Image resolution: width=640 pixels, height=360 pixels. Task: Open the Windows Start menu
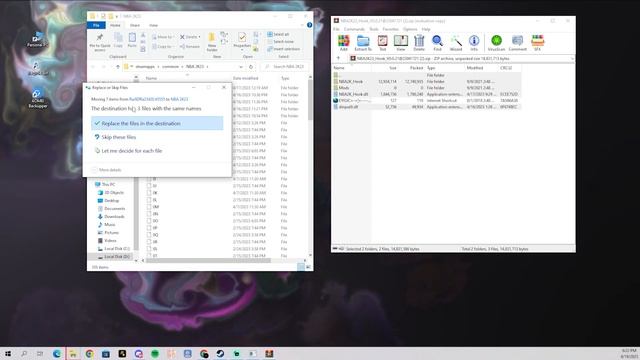click(8, 353)
